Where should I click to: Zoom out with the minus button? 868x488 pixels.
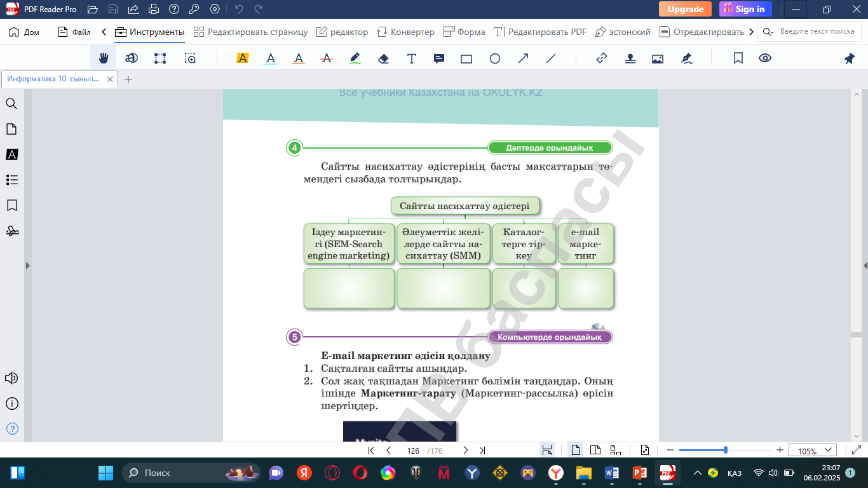(670, 451)
